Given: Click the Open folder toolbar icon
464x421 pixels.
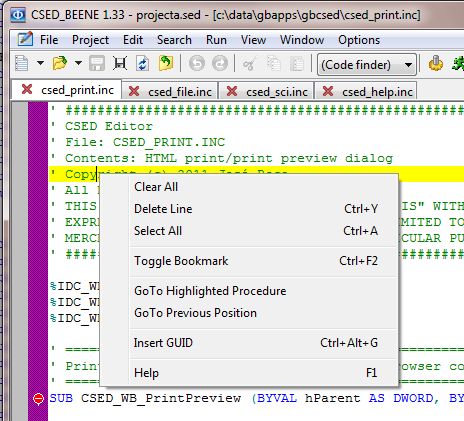Looking at the screenshot, I should [x=60, y=63].
